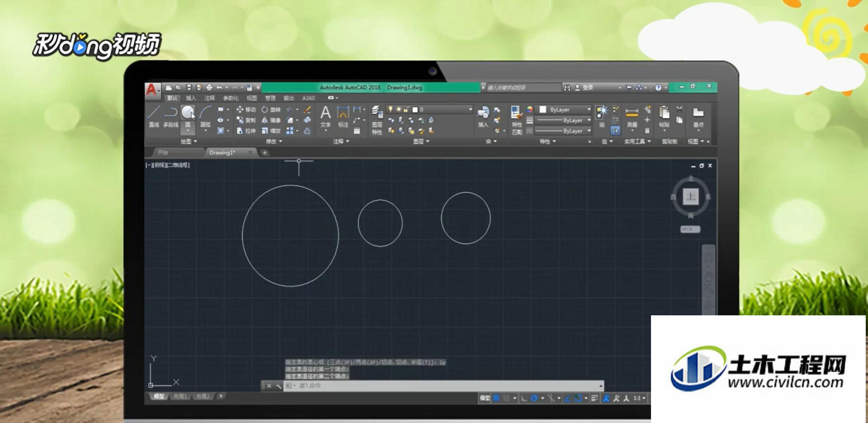Image resolution: width=868 pixels, height=423 pixels.
Task: Click the keyword search field in title bar
Action: click(524, 87)
